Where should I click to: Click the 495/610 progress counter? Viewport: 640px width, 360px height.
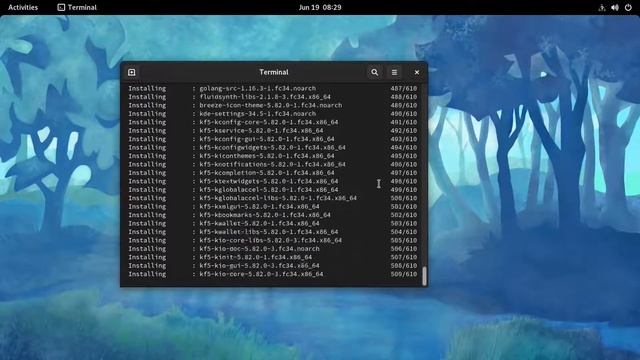(x=404, y=156)
